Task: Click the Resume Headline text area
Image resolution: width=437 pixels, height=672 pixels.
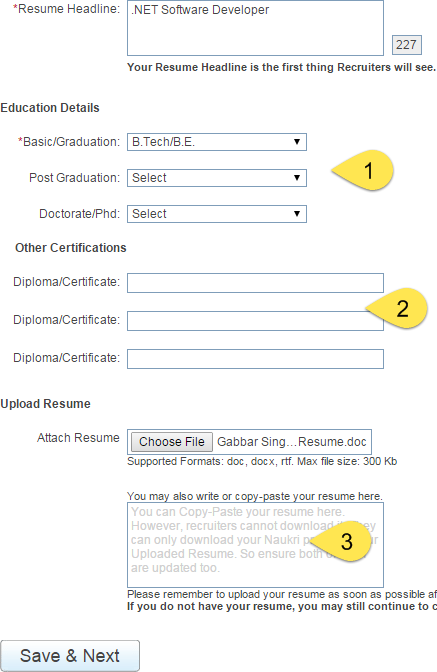Action: point(255,28)
